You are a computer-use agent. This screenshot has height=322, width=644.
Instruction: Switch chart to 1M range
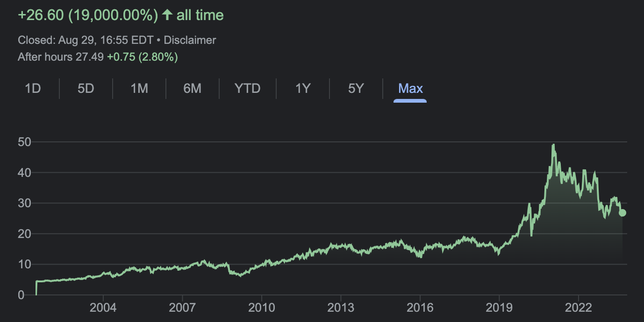coord(139,89)
